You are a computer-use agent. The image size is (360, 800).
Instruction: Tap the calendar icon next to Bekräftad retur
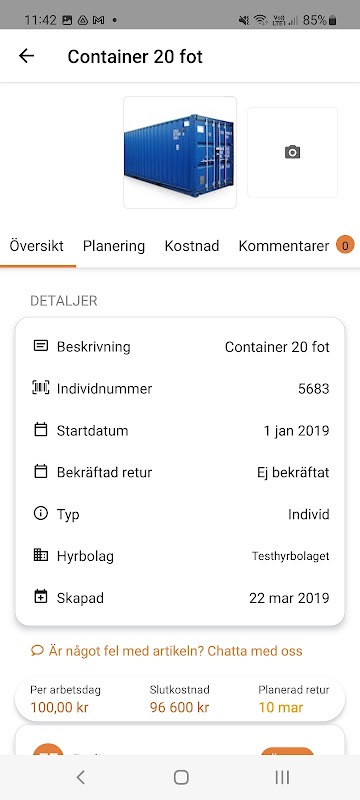[x=41, y=471]
